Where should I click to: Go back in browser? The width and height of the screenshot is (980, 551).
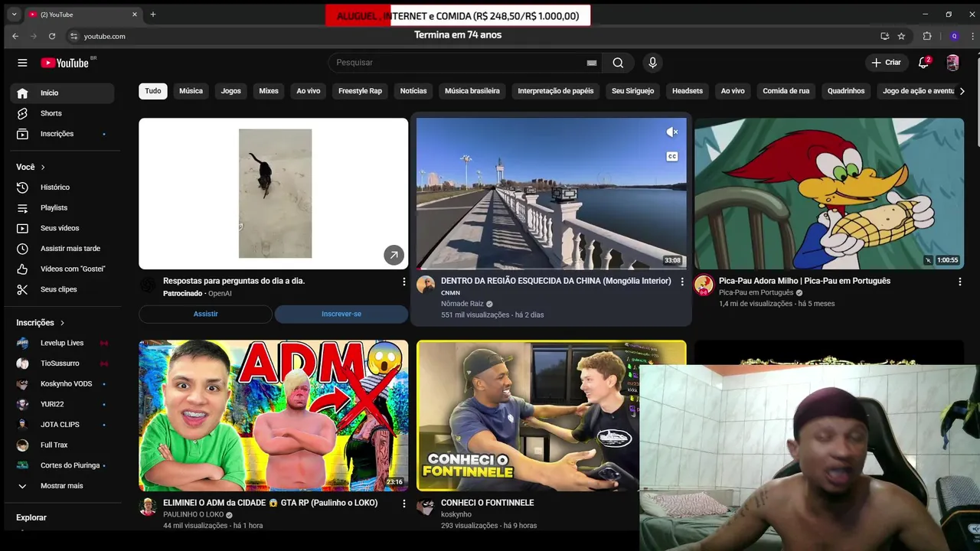[x=15, y=36]
